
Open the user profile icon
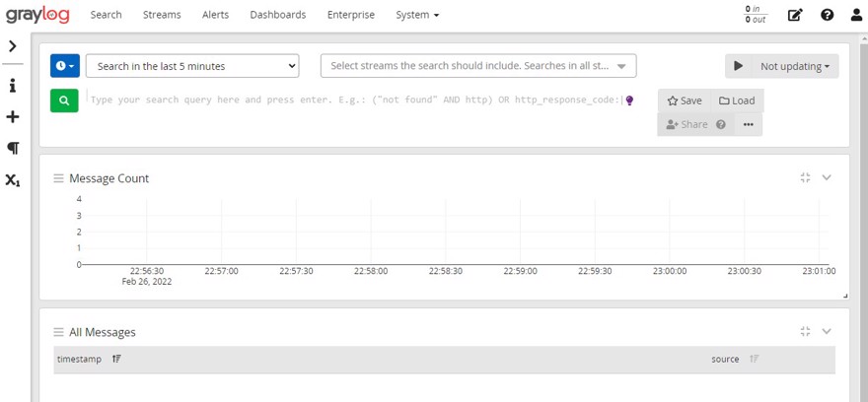[x=856, y=15]
